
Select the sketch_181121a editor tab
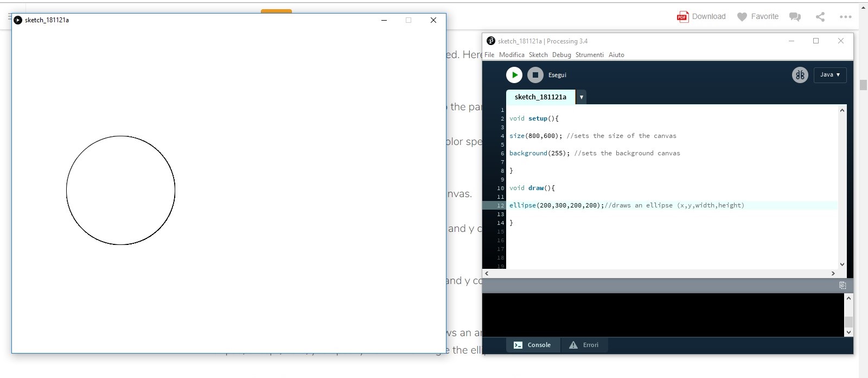coord(540,97)
